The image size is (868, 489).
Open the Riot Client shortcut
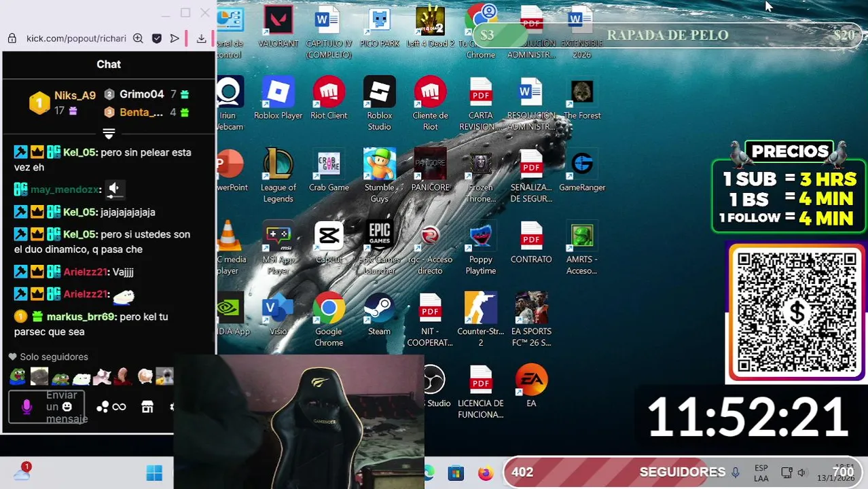[329, 99]
